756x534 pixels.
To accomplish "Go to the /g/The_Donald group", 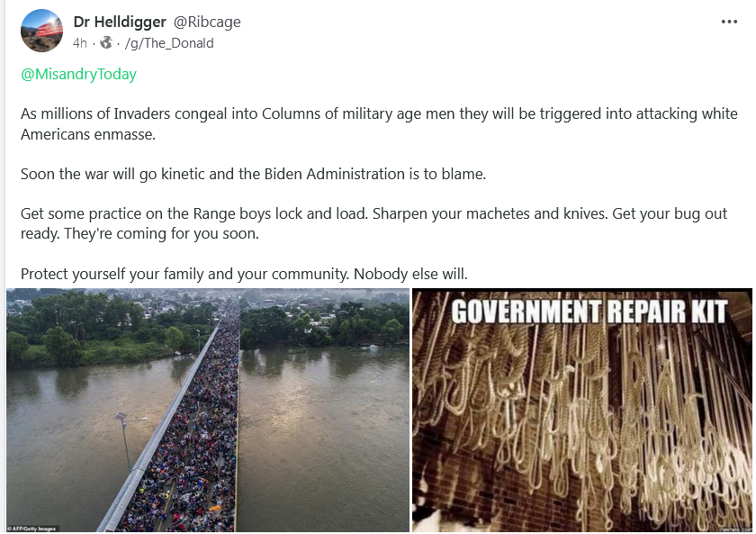I will tap(169, 43).
